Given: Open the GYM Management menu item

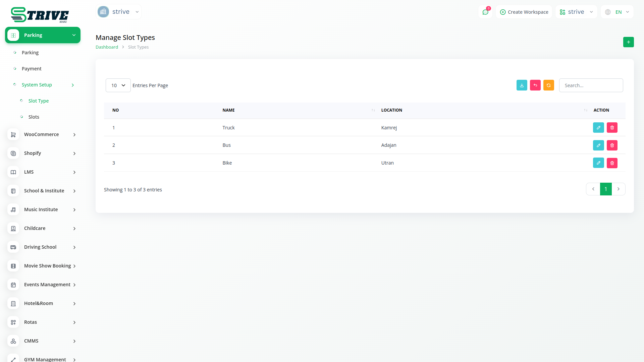Looking at the screenshot, I should [45, 359].
